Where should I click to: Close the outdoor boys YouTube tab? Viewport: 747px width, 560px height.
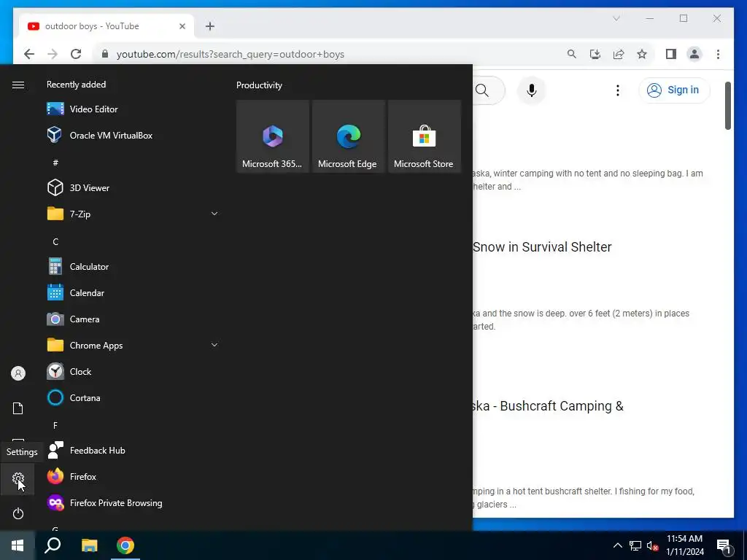(182, 26)
